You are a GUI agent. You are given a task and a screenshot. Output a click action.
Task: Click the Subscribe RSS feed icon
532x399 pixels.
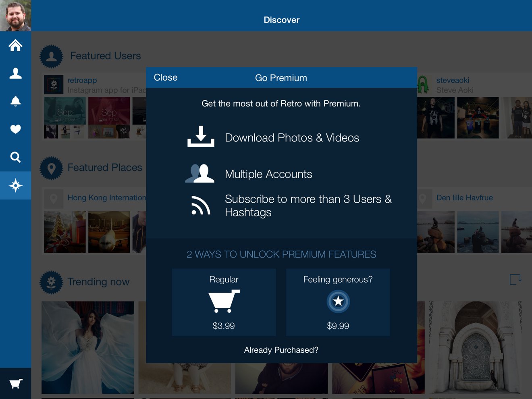(201, 205)
